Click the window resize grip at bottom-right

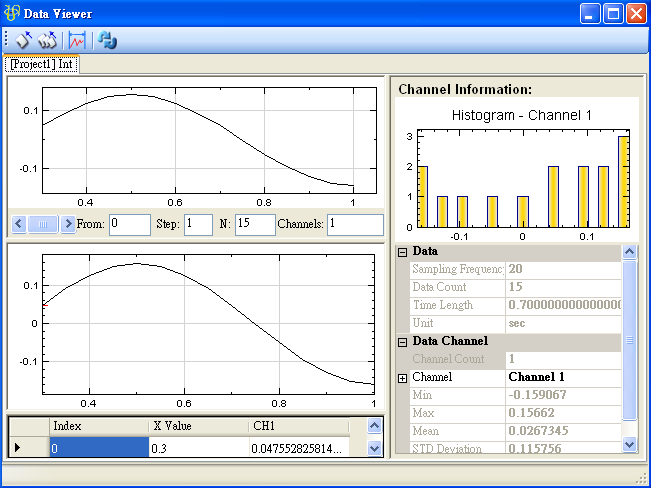pos(641,478)
